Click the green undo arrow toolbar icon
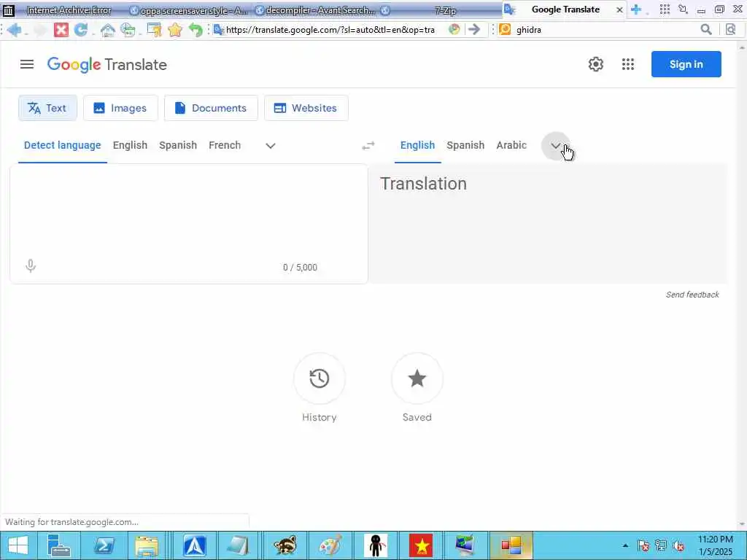747x560 pixels. pyautogui.click(x=196, y=30)
